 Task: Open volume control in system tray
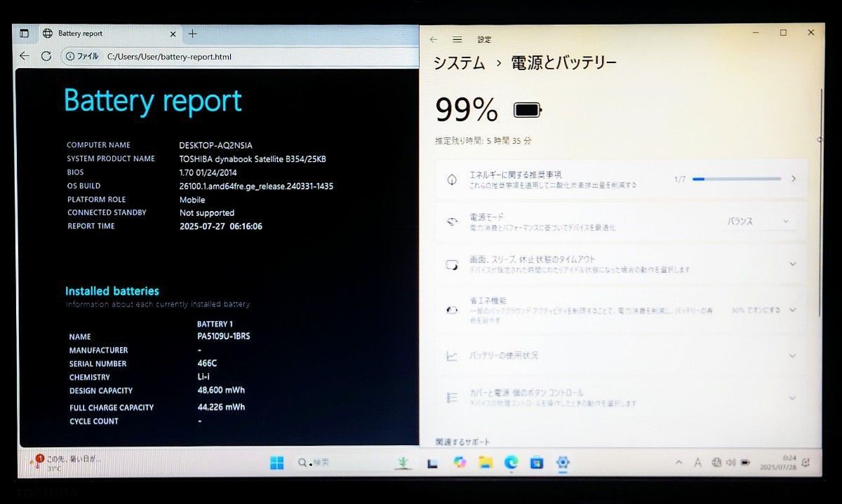point(730,463)
